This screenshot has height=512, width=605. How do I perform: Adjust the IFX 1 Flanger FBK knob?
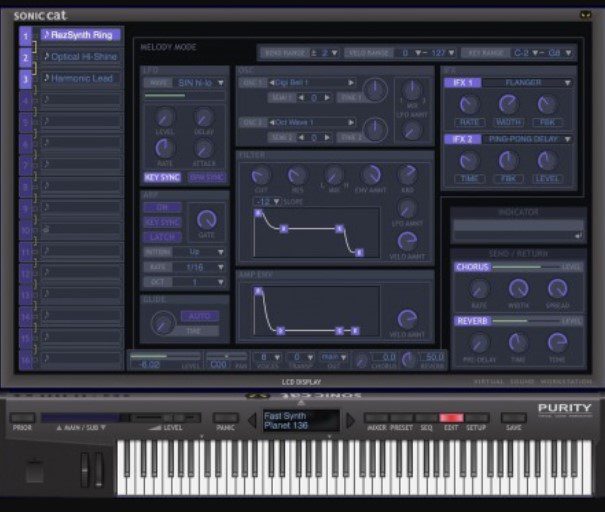pyautogui.click(x=547, y=104)
